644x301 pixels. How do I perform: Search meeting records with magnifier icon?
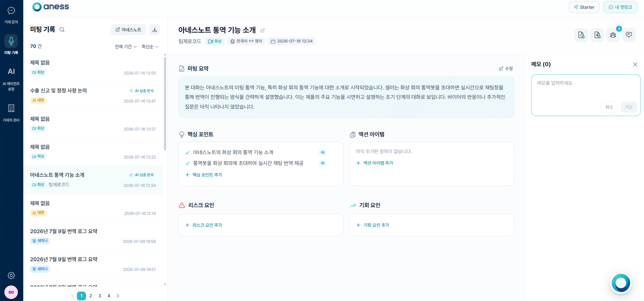(62, 30)
